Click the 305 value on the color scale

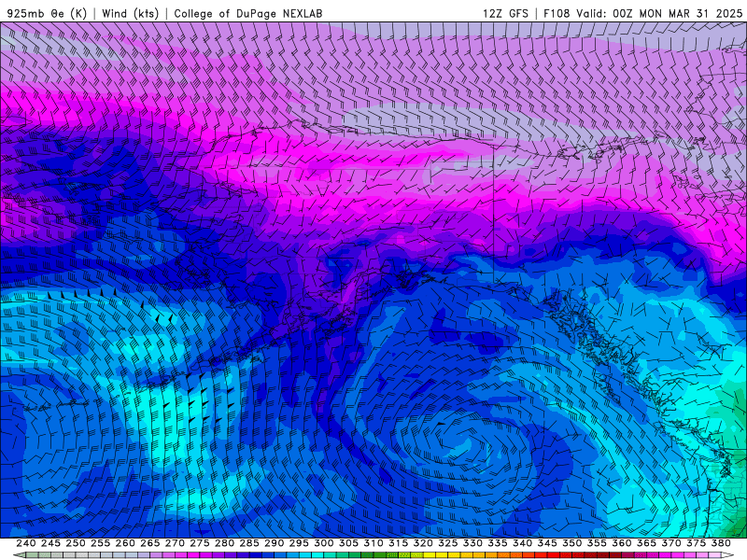click(348, 543)
